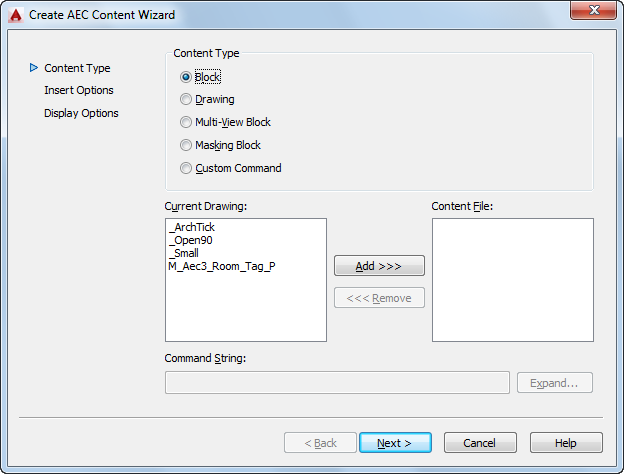Click inside the Content File list

(512, 280)
